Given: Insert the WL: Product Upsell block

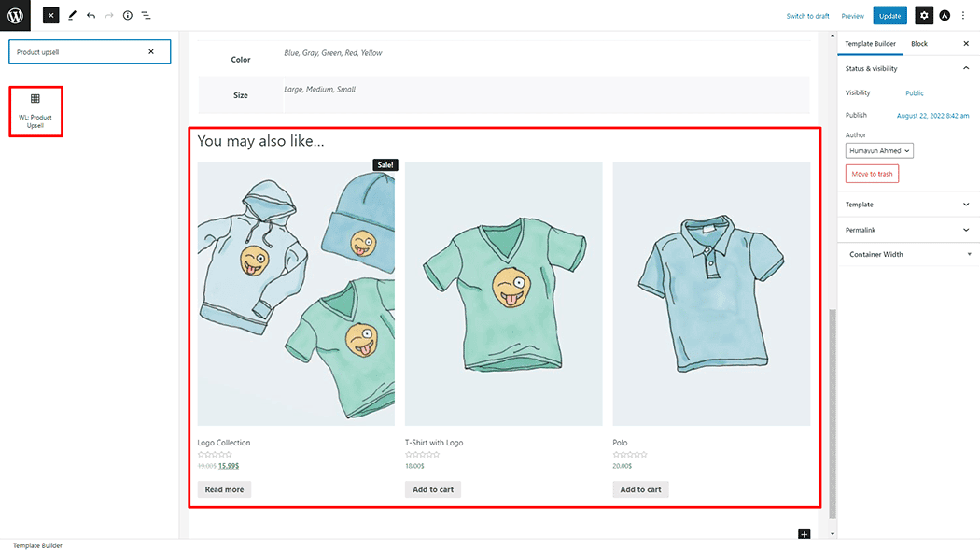Looking at the screenshot, I should click(x=35, y=110).
